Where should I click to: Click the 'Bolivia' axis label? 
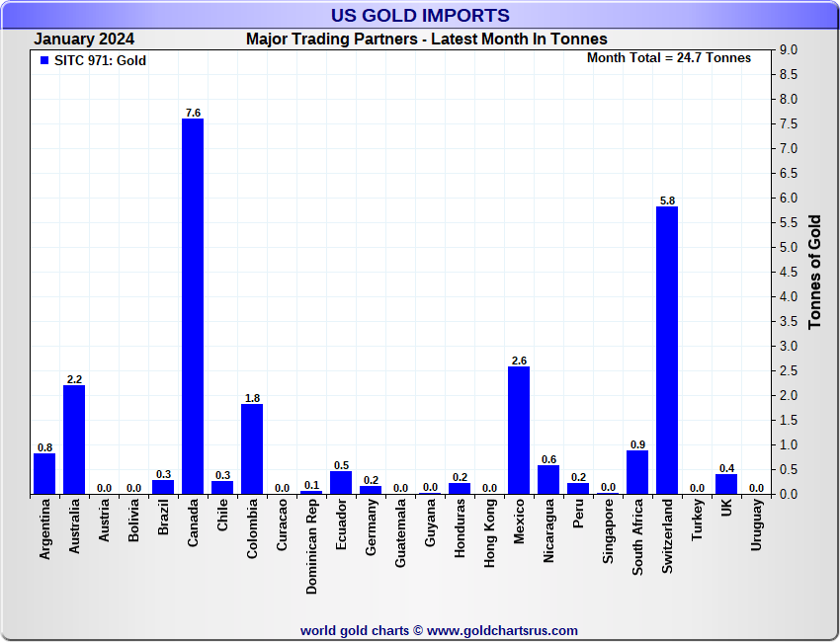(x=133, y=520)
